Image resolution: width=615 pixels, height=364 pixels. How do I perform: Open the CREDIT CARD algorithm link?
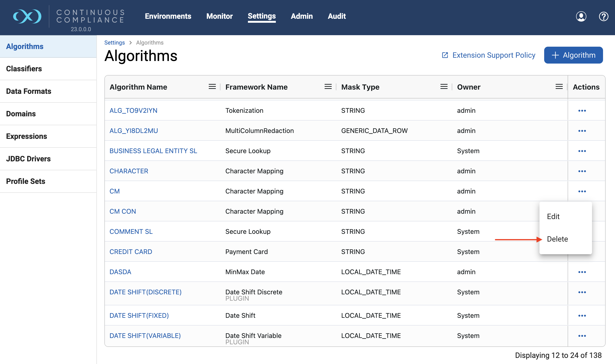click(x=130, y=252)
